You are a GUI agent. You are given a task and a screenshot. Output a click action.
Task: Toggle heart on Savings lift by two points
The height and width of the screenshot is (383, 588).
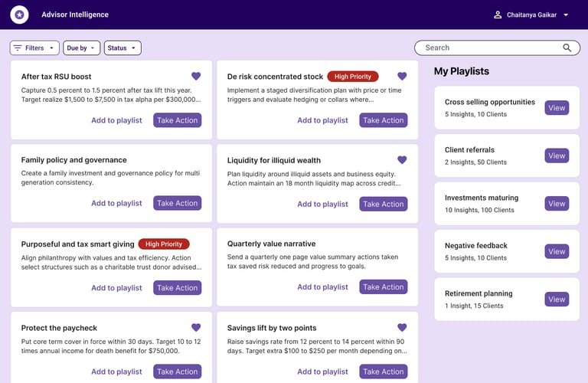click(x=402, y=327)
